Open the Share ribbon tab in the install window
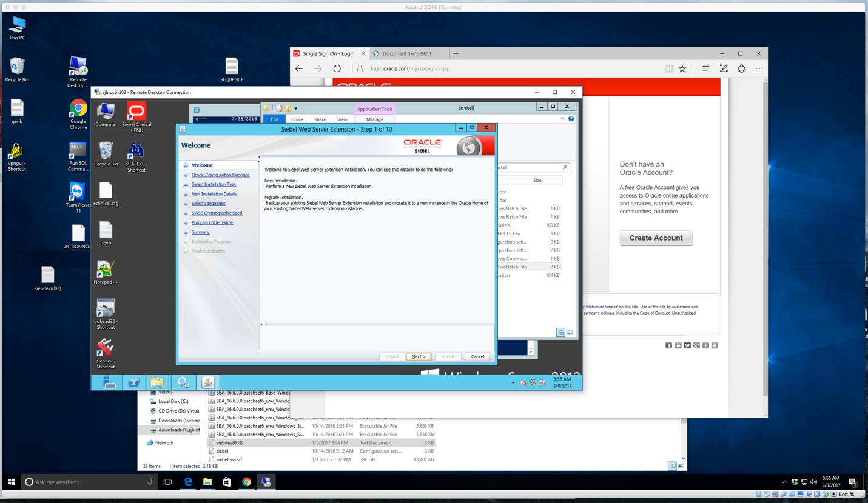Image resolution: width=868 pixels, height=503 pixels. (320, 119)
